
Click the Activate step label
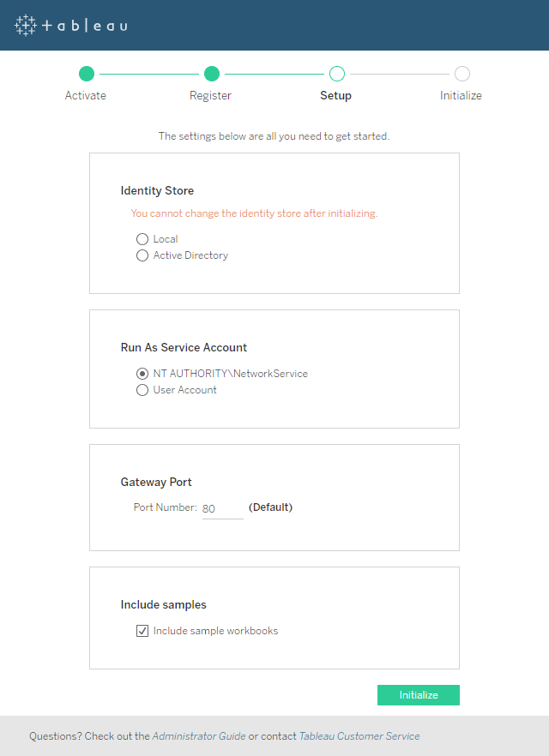[86, 95]
